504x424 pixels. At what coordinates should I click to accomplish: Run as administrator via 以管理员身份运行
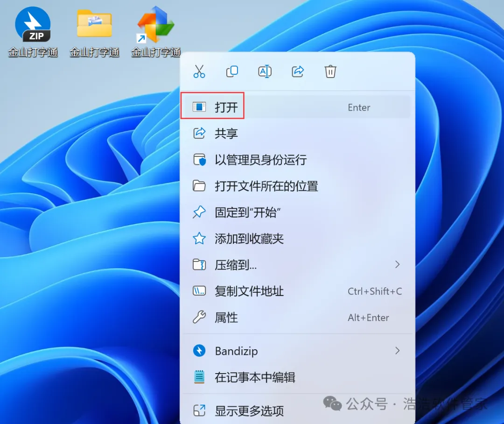(x=297, y=160)
